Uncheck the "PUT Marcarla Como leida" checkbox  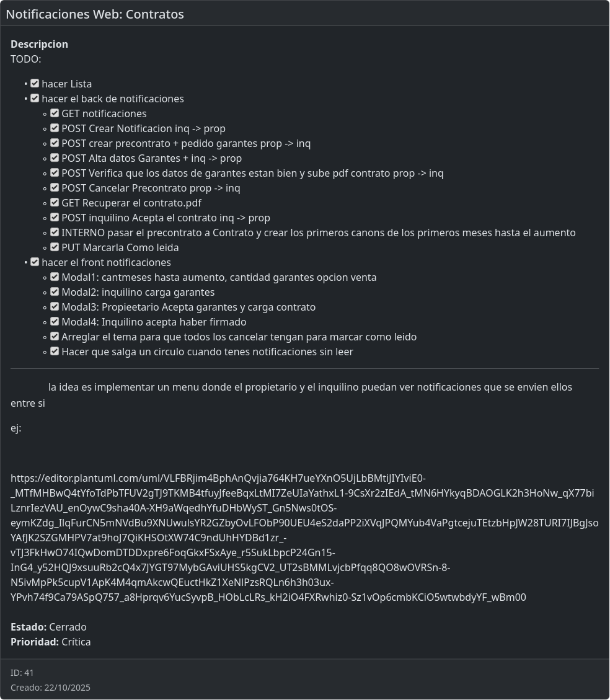[55, 247]
